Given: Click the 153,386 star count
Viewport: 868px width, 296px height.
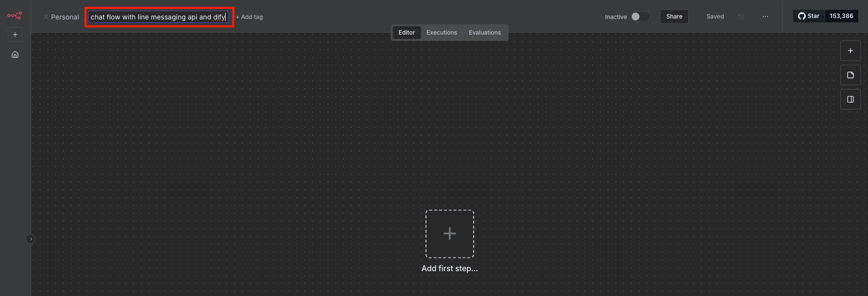Looking at the screenshot, I should (841, 16).
